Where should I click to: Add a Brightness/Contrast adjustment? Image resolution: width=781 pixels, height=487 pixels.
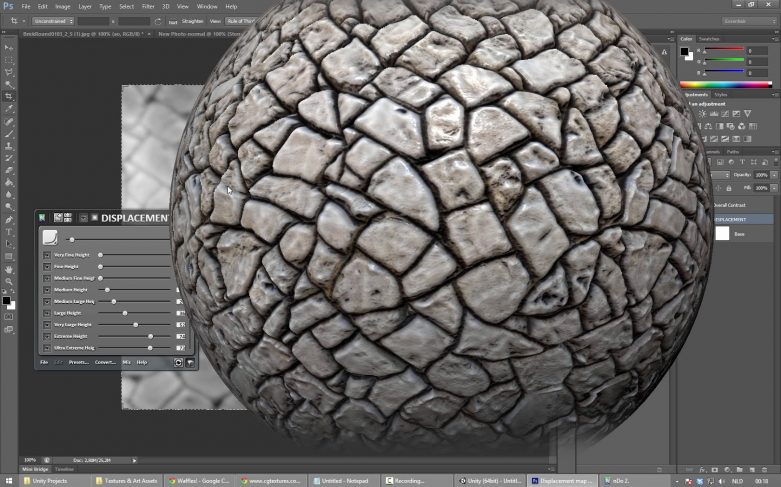702,114
